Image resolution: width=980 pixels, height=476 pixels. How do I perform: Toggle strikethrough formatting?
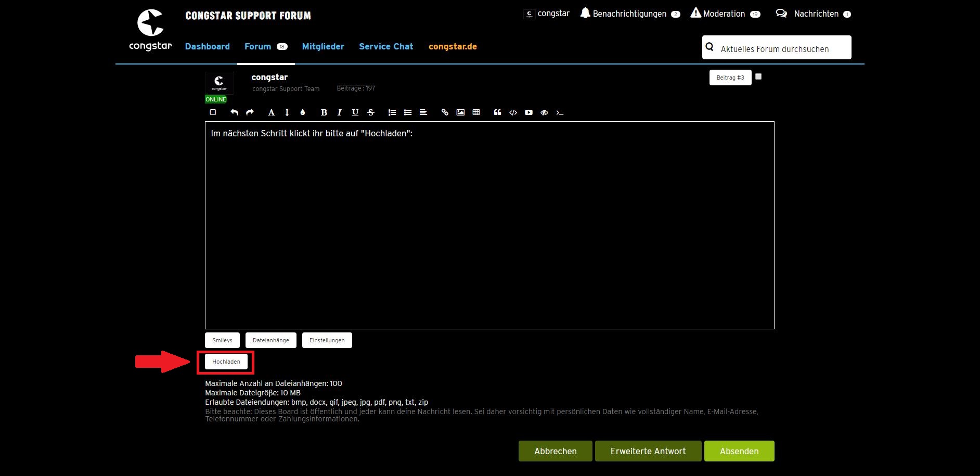point(370,112)
